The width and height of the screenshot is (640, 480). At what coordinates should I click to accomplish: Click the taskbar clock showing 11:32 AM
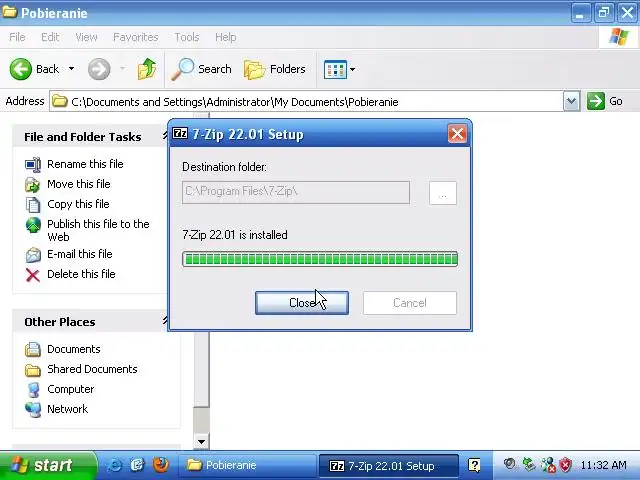603,465
